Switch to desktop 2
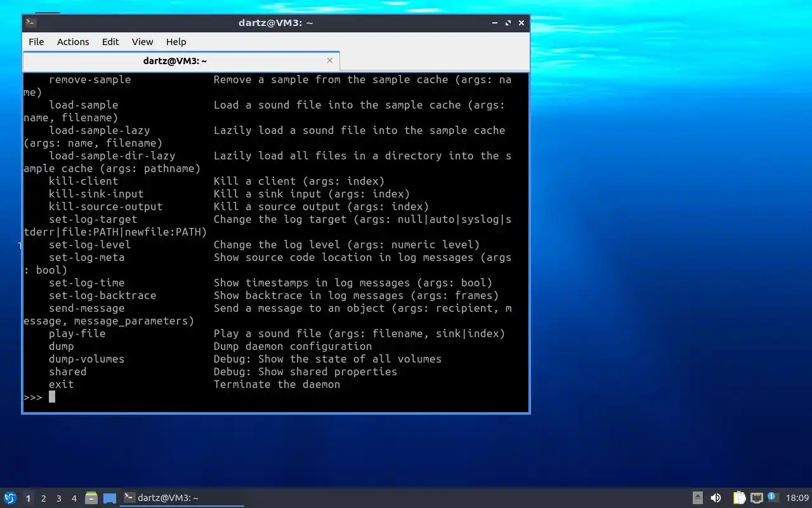Image resolution: width=812 pixels, height=508 pixels. pyautogui.click(x=43, y=498)
